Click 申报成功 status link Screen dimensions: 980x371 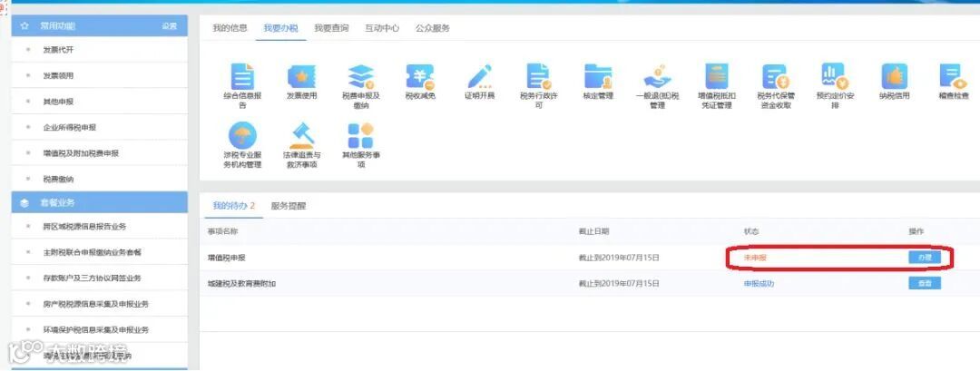coord(759,284)
